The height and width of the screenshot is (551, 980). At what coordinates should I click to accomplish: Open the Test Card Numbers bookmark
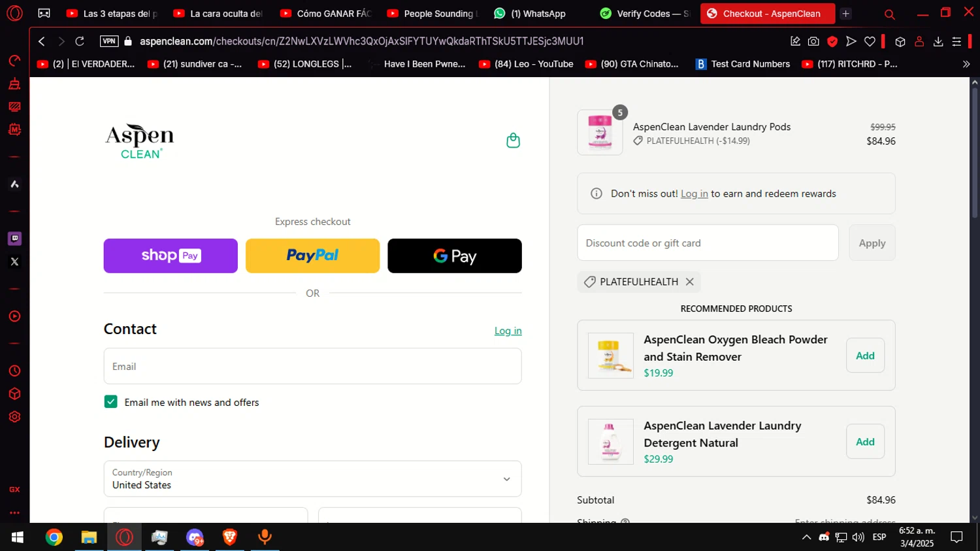point(743,64)
